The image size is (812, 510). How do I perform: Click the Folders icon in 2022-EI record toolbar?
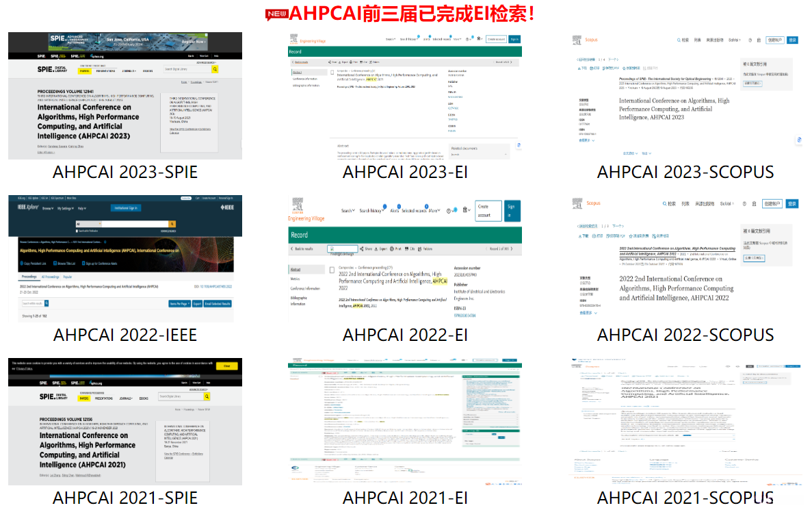419,248
